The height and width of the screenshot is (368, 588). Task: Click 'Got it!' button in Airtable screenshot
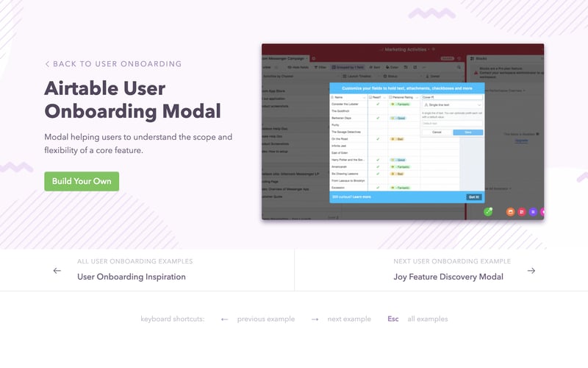[x=473, y=197]
